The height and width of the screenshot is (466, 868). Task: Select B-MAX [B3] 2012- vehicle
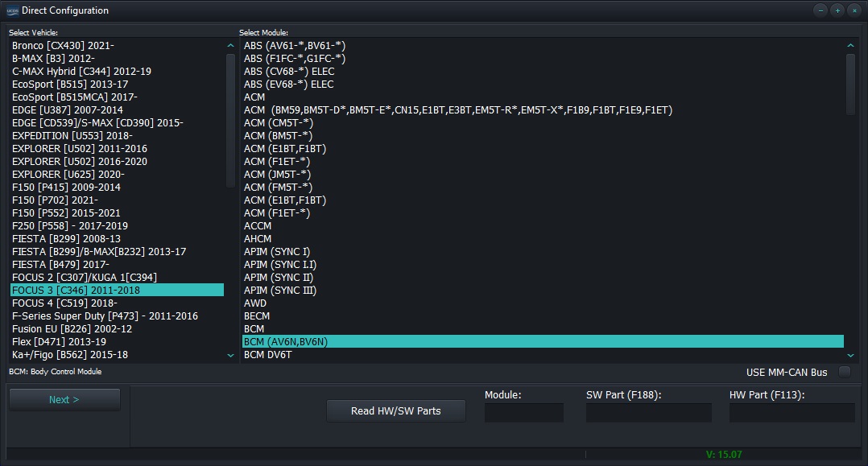click(x=118, y=58)
